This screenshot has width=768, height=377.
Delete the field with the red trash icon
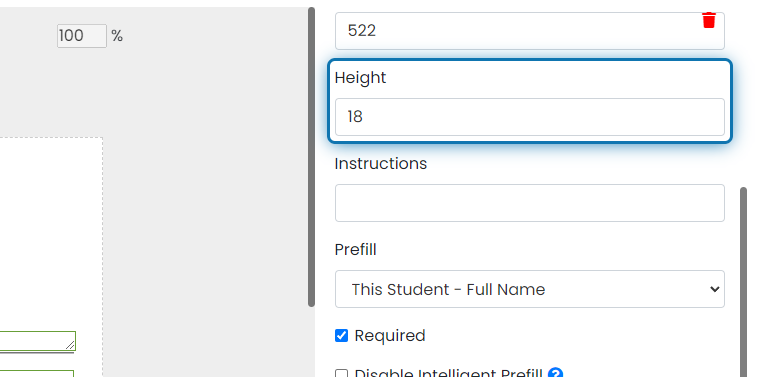pyautogui.click(x=709, y=21)
